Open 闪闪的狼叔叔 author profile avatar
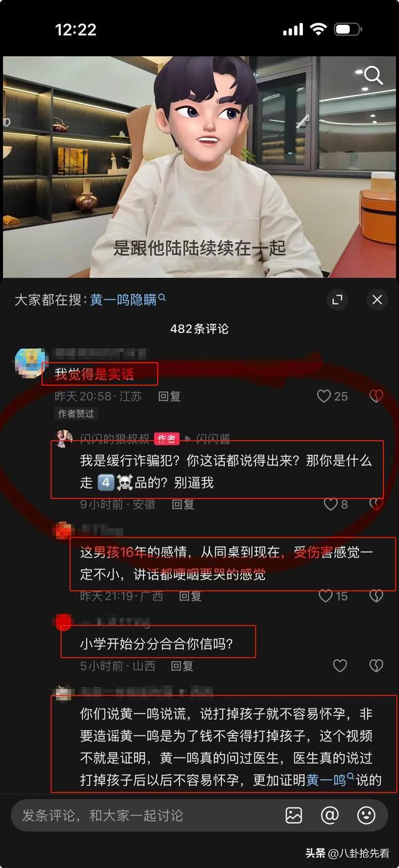Screen dimensions: 399x868 click(x=65, y=438)
